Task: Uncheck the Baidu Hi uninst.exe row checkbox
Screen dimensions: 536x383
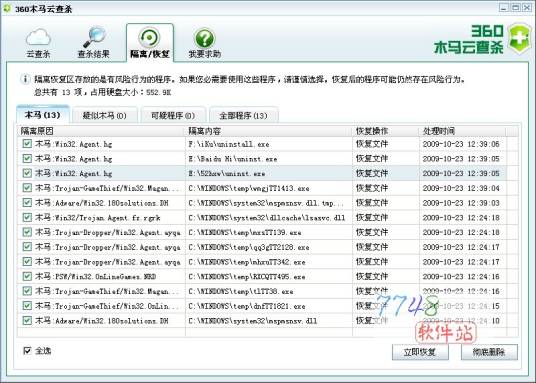Action: coord(27,158)
